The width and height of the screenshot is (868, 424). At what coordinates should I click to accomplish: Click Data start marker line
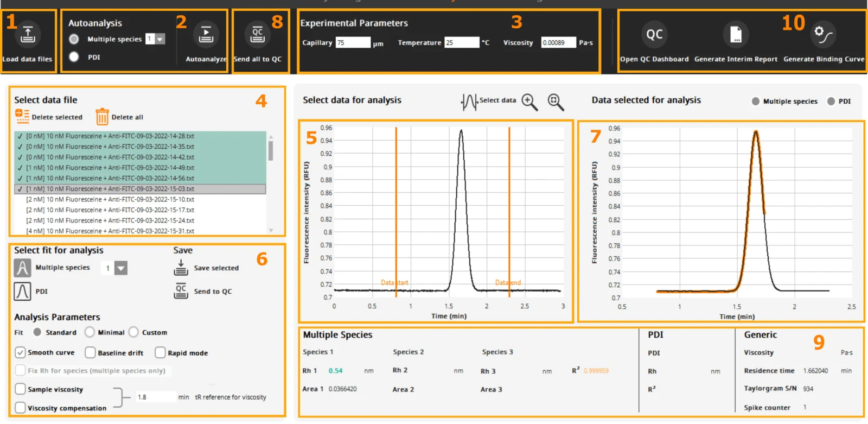[x=396, y=212]
